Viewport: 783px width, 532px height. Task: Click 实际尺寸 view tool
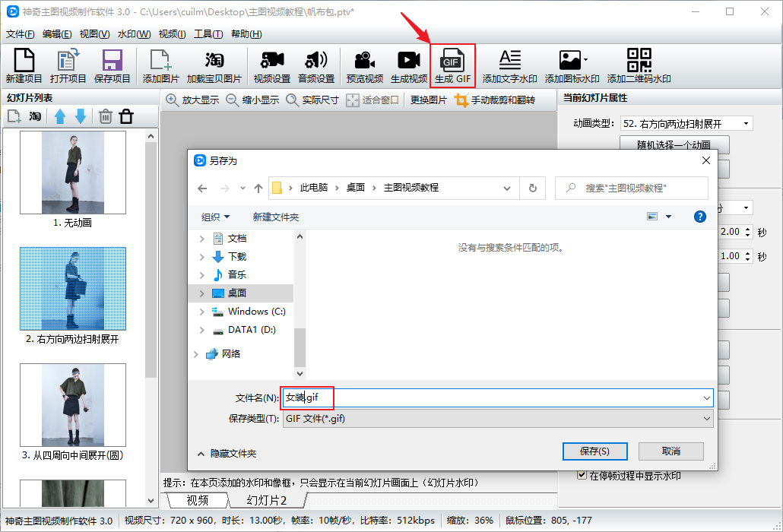pos(312,100)
